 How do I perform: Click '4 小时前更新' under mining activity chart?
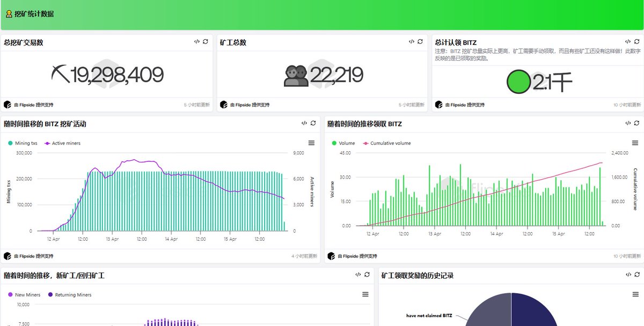(304, 256)
